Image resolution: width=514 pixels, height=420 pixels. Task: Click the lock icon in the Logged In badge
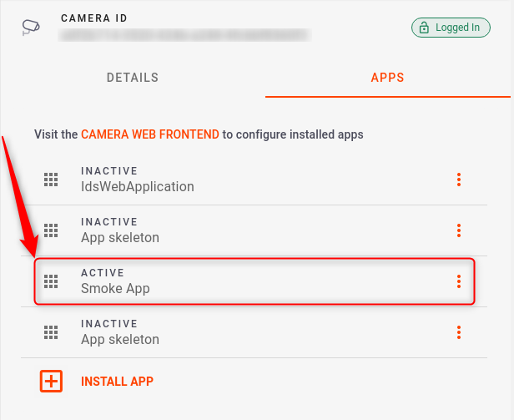[424, 28]
